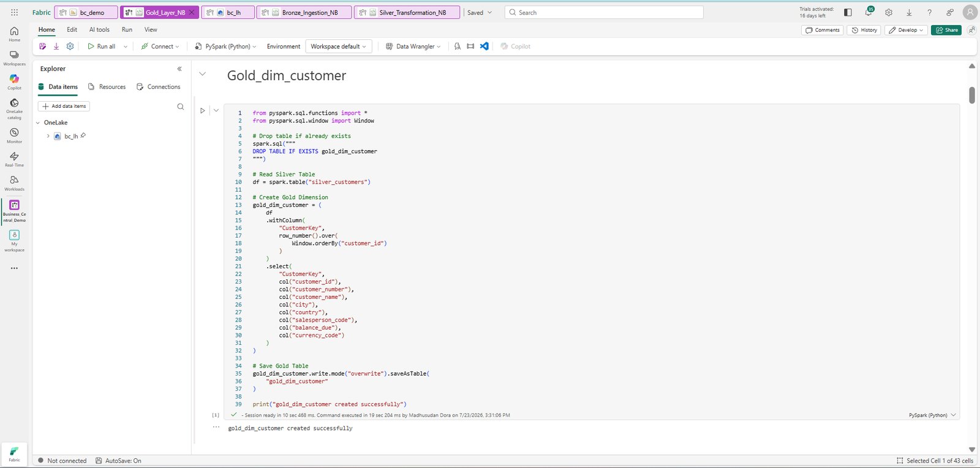Screen dimensions: 980x468
Task: Run the cell with play button
Action: click(x=202, y=111)
